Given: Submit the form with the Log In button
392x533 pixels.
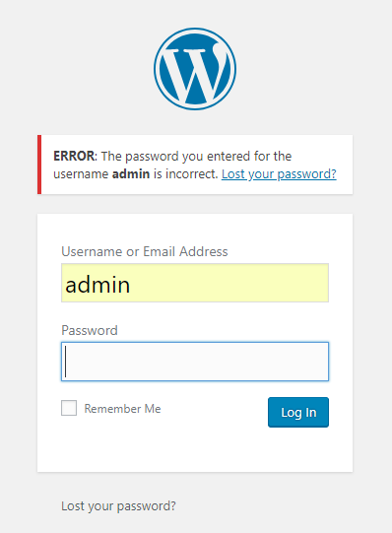Looking at the screenshot, I should tap(298, 413).
